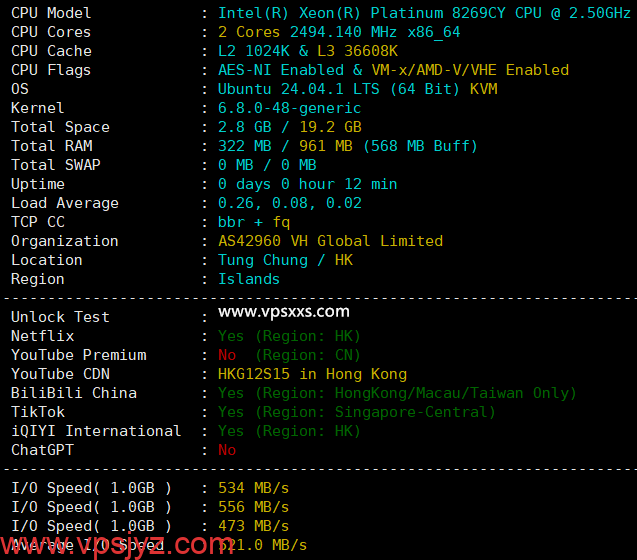Click the YouTube Premium result 'No (Region: CN)'

click(289, 355)
